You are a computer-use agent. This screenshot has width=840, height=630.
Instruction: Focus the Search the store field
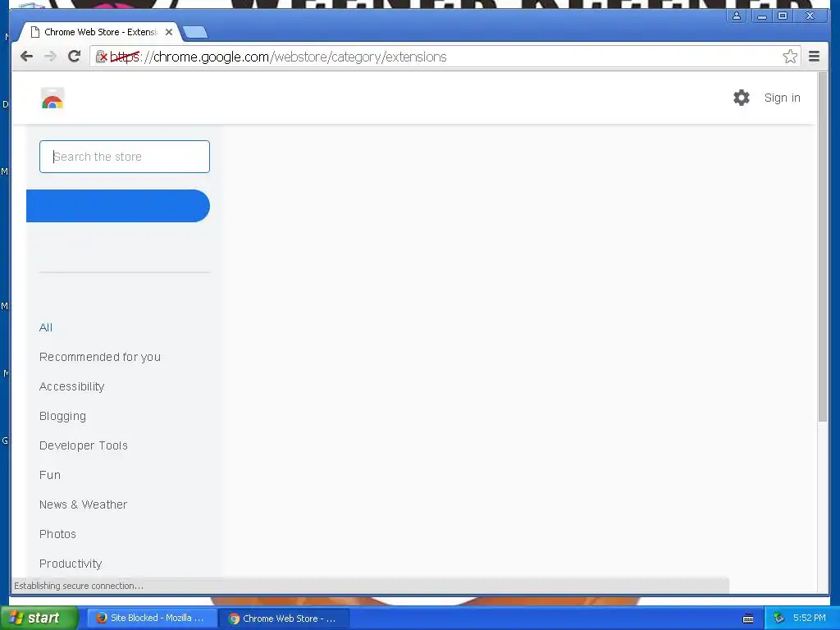point(125,157)
